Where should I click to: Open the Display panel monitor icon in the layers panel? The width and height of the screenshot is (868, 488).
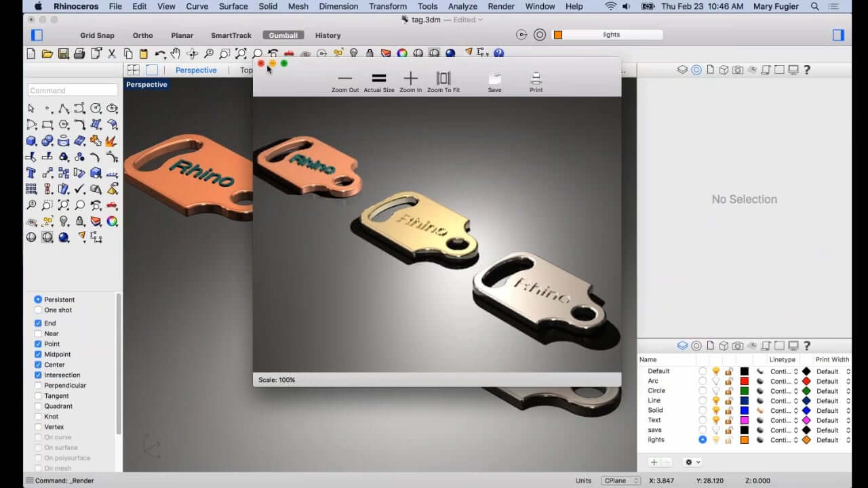click(x=793, y=346)
